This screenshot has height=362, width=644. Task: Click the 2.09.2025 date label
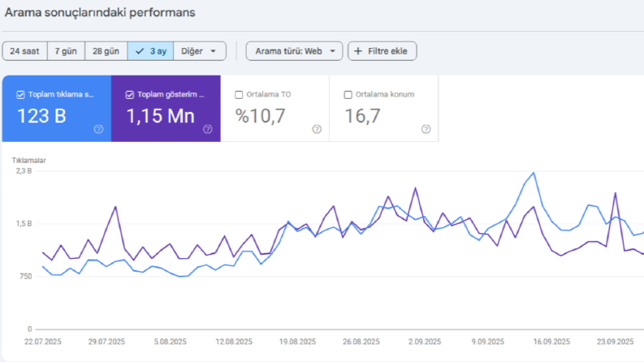click(x=425, y=342)
